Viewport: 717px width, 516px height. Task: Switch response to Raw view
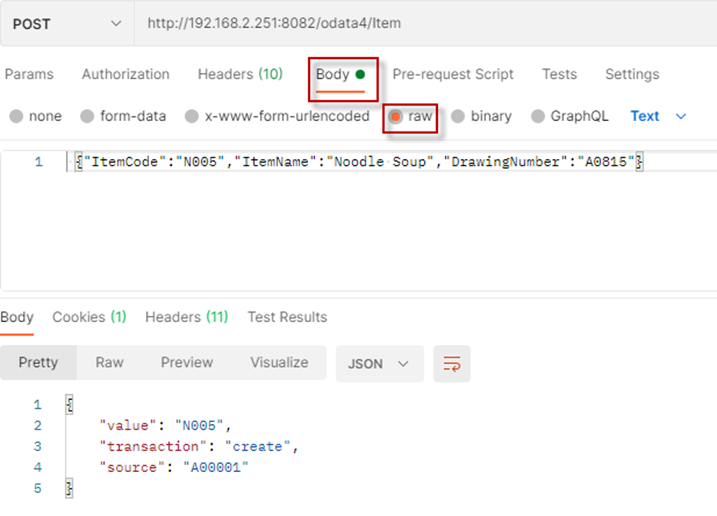point(109,363)
